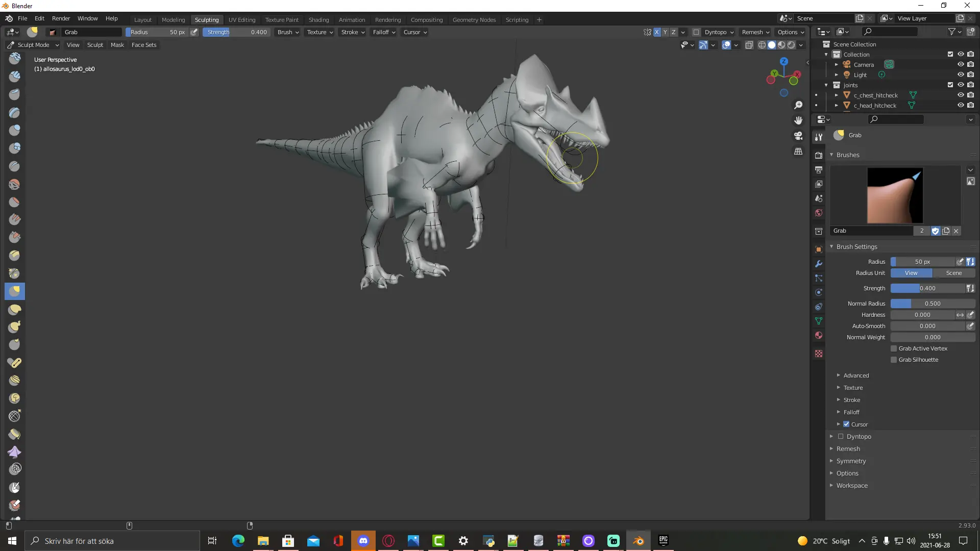Enable Grab Silhouette checkbox
This screenshot has height=551, width=980.
pyautogui.click(x=894, y=360)
